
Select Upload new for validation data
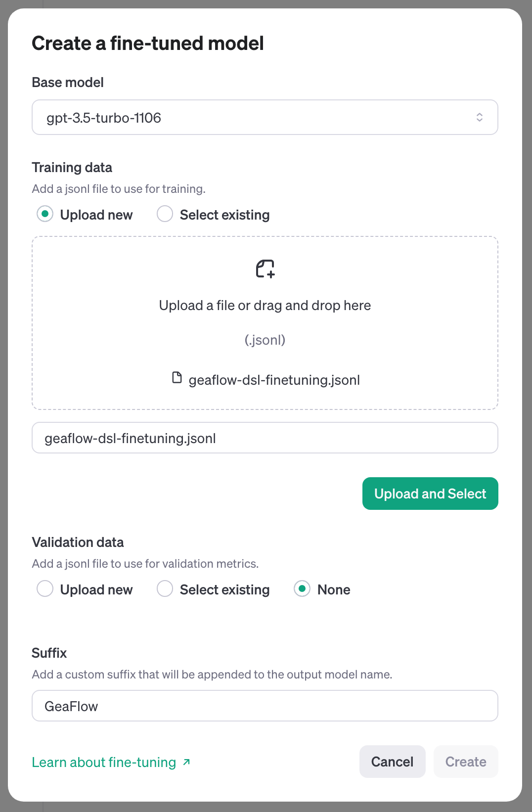tap(45, 589)
